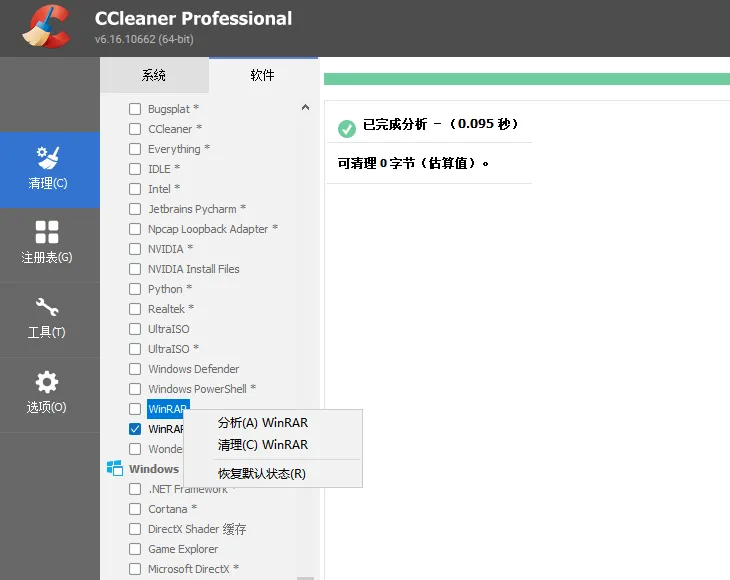Tick the NVIDIA Install Files checkbox
This screenshot has height=580, width=730.
pyautogui.click(x=135, y=269)
